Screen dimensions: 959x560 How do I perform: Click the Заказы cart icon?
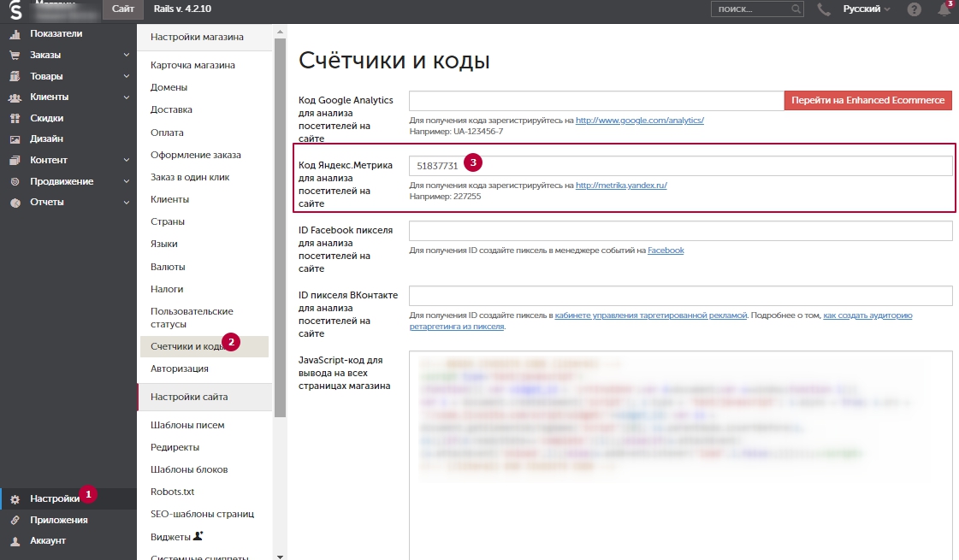pyautogui.click(x=15, y=55)
